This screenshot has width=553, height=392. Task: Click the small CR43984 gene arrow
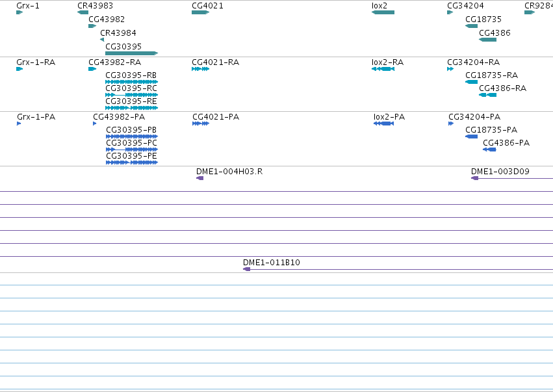click(x=102, y=40)
